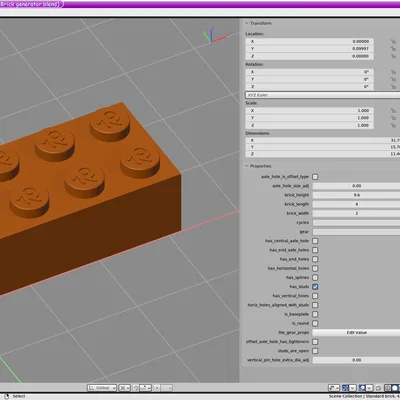
Task: Open the XYZ Euler rotation mode dropdown
Action: 322,95
